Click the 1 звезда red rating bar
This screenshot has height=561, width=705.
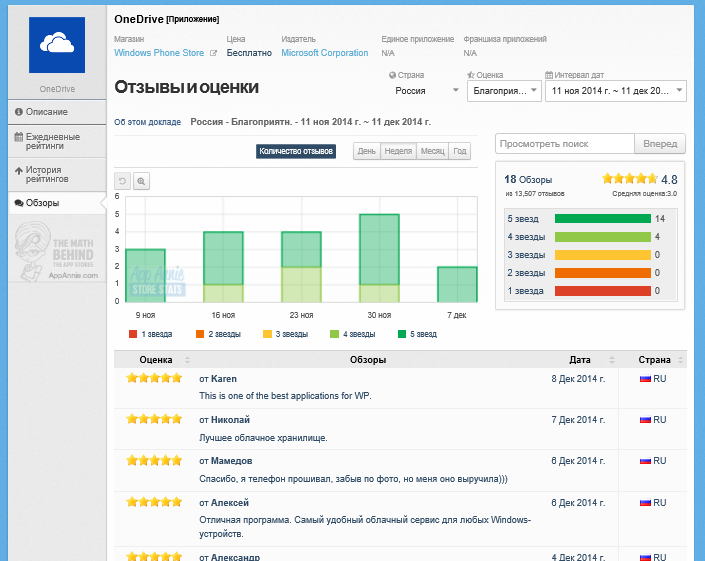tap(602, 291)
